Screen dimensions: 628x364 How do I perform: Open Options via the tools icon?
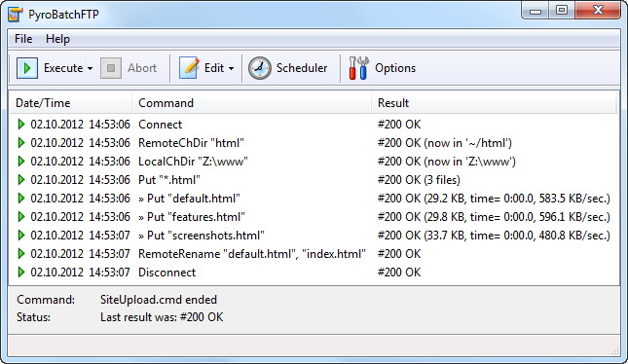(358, 68)
